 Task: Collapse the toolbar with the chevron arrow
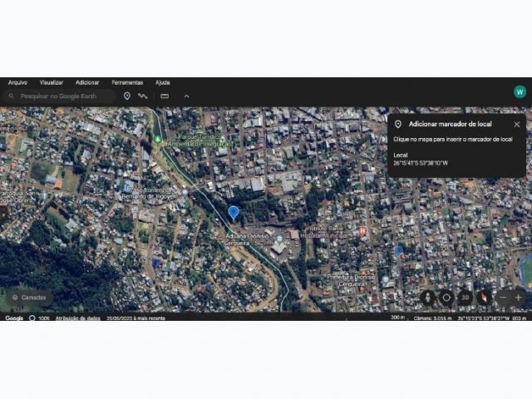186,96
